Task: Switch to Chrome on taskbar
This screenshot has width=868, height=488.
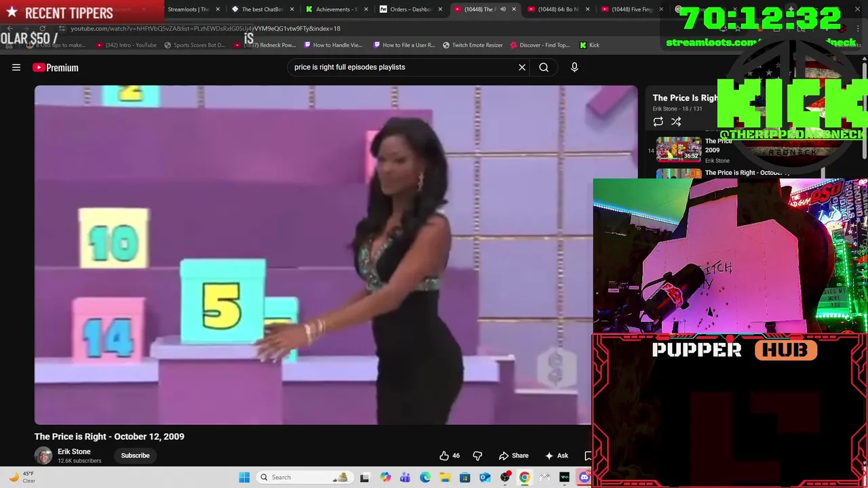Action: pyautogui.click(x=524, y=477)
